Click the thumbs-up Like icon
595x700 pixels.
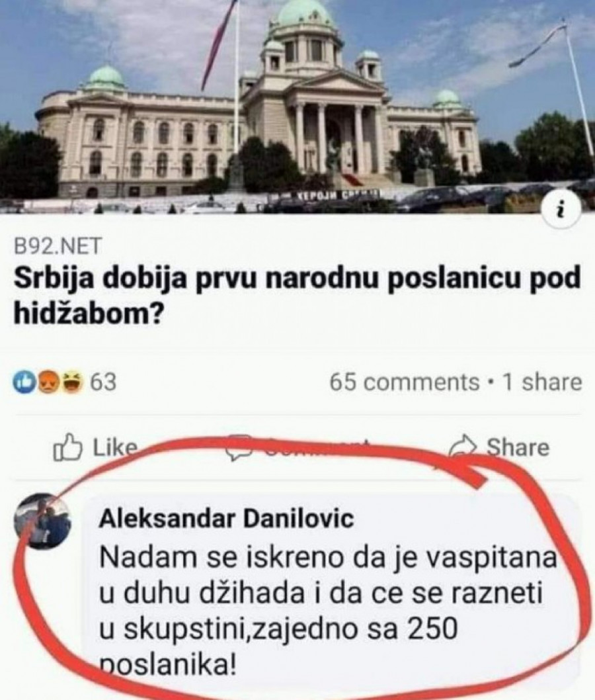[68, 447]
